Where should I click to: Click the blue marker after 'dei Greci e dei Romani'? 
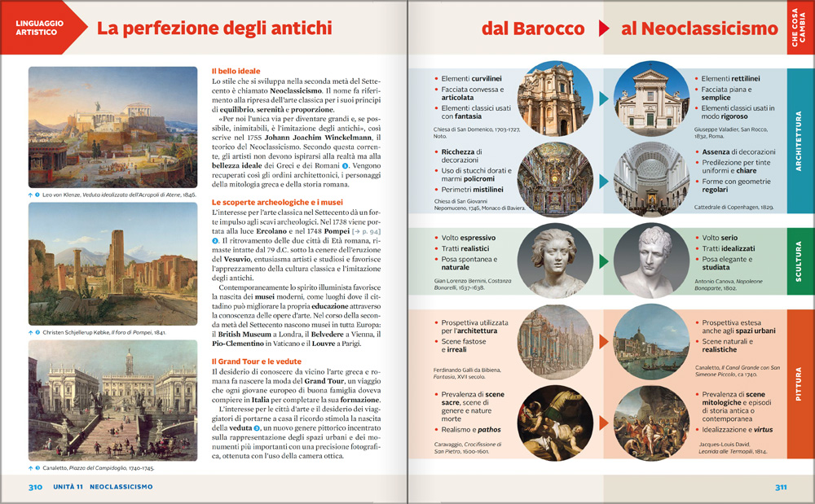click(x=345, y=165)
